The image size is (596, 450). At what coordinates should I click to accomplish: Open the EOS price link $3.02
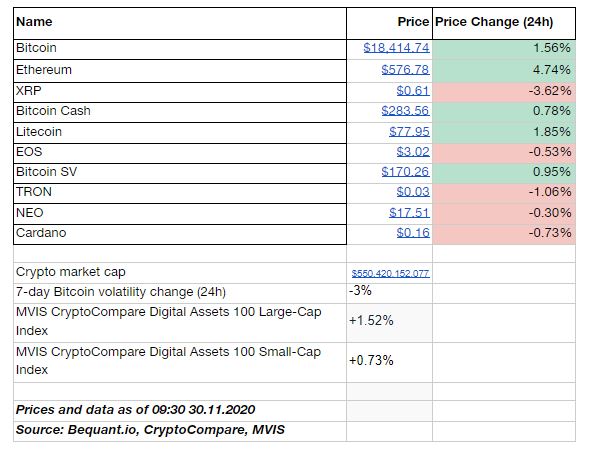pyautogui.click(x=413, y=152)
